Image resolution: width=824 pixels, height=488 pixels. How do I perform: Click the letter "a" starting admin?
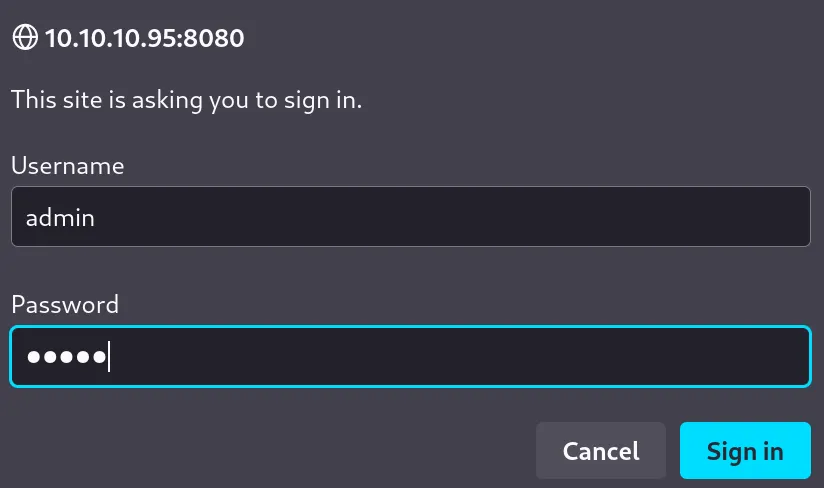coord(32,217)
